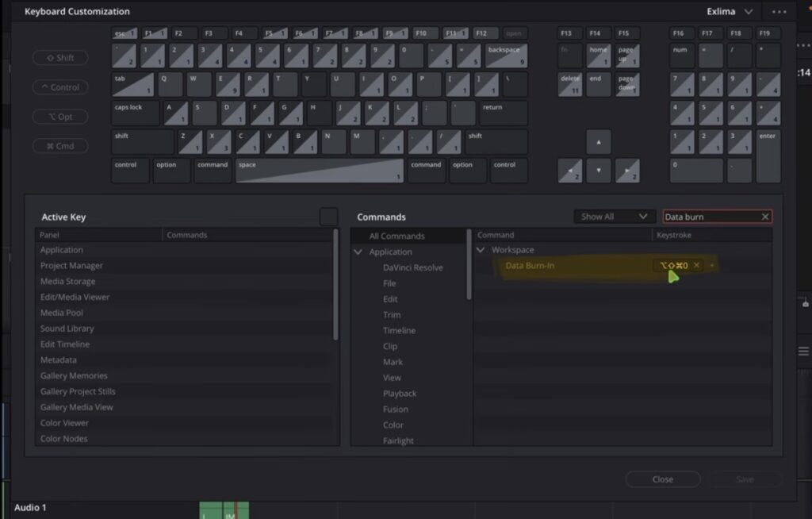Click the numpad enter key
The height and width of the screenshot is (519, 812).
click(768, 156)
